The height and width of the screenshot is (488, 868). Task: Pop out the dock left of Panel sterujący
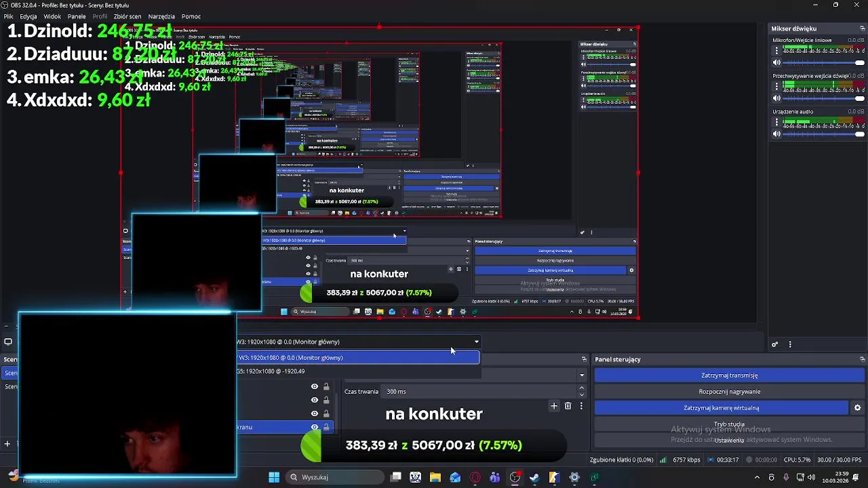[x=584, y=359]
